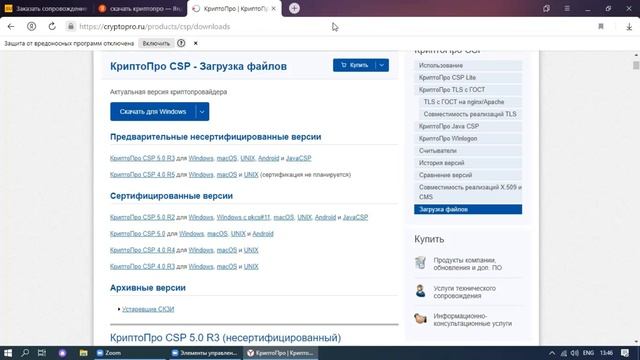Open КриптоПро CSP 5.0 certified link
Screen dimensions: 640x360
point(138,234)
